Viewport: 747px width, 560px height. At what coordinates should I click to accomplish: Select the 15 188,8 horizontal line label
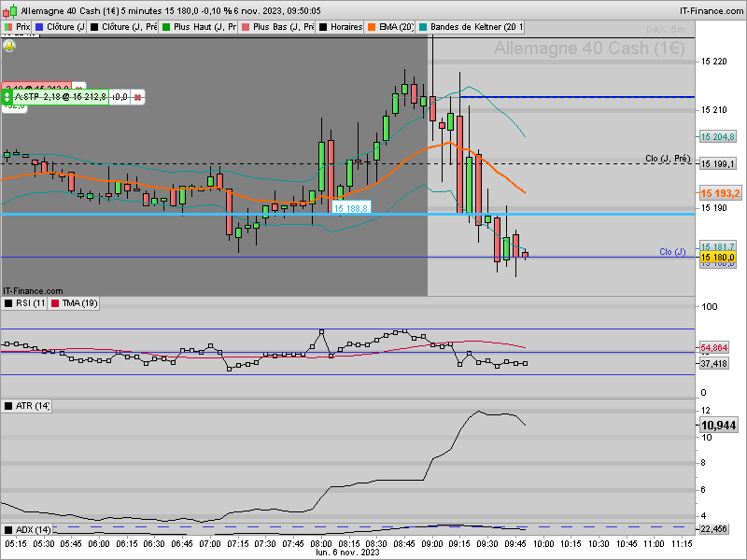[x=351, y=208]
